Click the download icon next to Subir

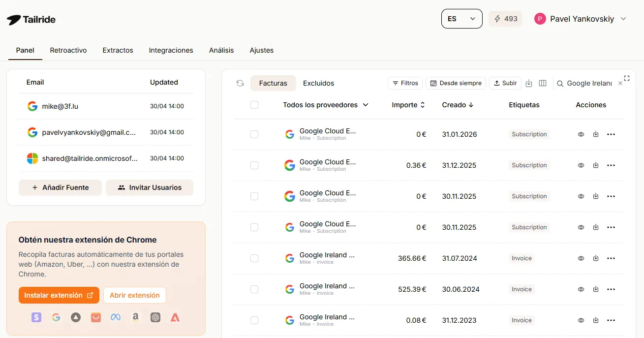point(529,83)
